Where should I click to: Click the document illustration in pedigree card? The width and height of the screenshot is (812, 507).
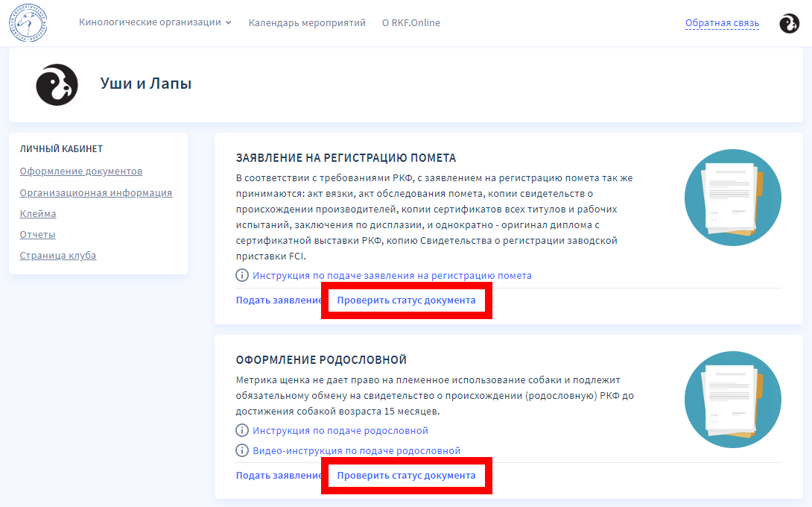click(x=732, y=400)
